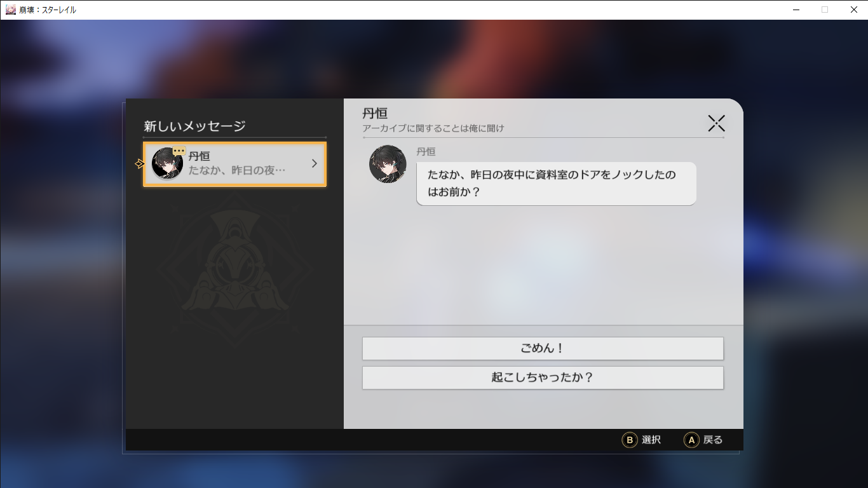Minimize the 崩壊：スターレイル window
The image size is (868, 488).
click(796, 10)
